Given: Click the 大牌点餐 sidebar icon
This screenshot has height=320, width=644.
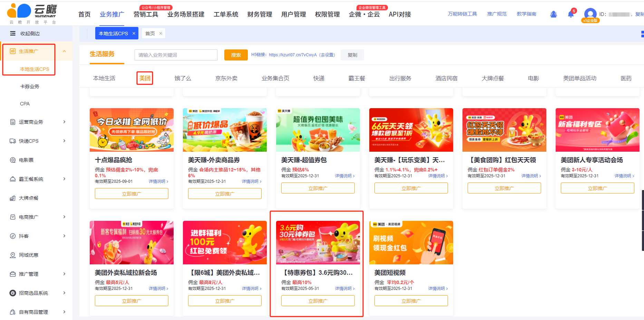Looking at the screenshot, I should pos(13,198).
